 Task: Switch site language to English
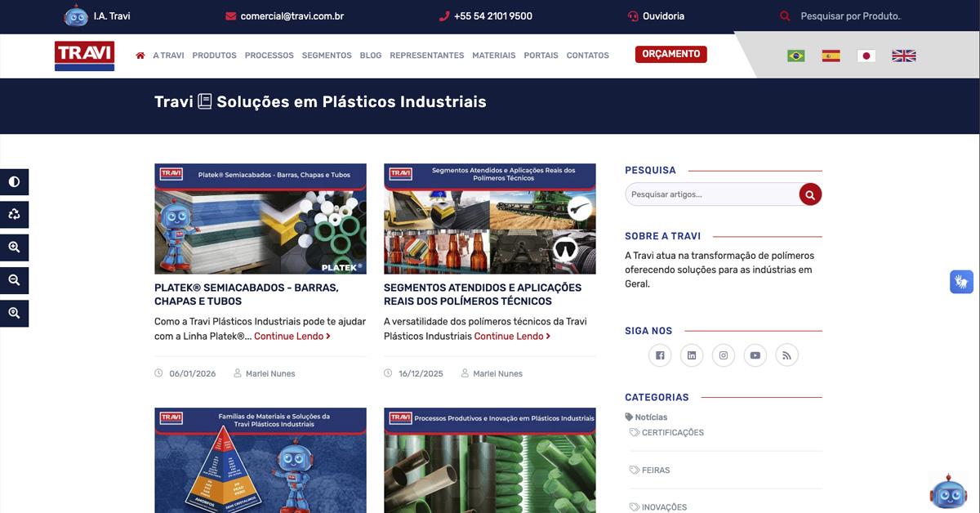903,55
